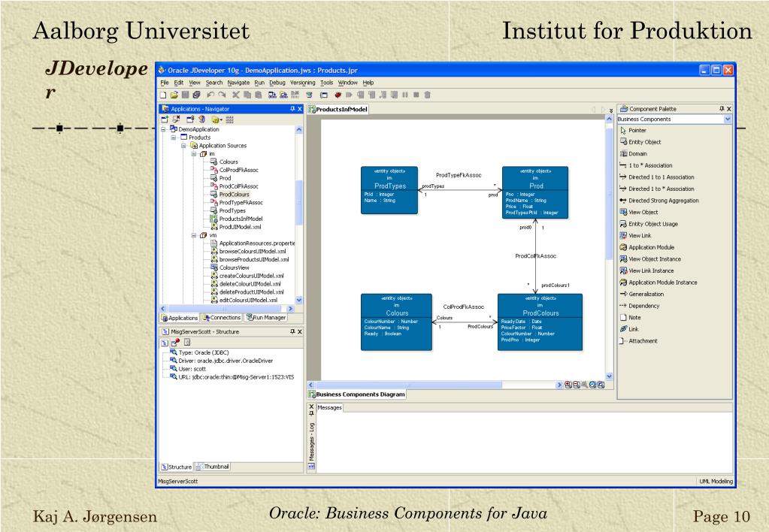Open the Tools menu
The height and width of the screenshot is (532, 769).
327,83
